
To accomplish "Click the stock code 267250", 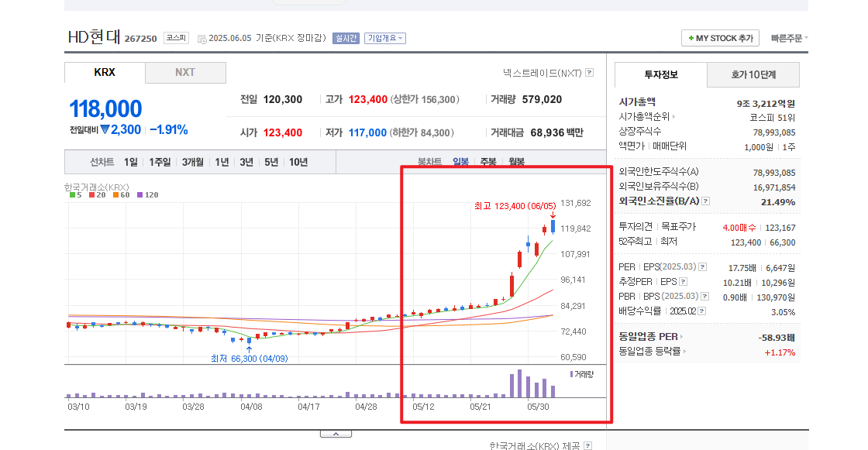I will point(140,39).
